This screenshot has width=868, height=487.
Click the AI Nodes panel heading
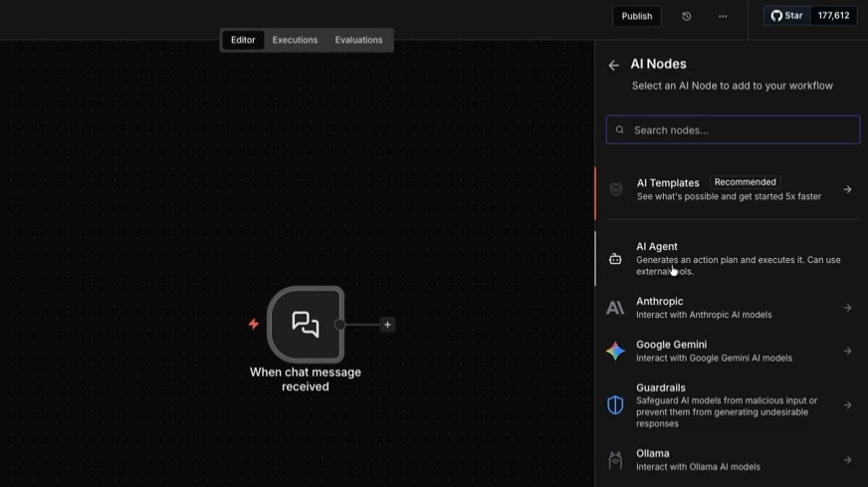658,64
